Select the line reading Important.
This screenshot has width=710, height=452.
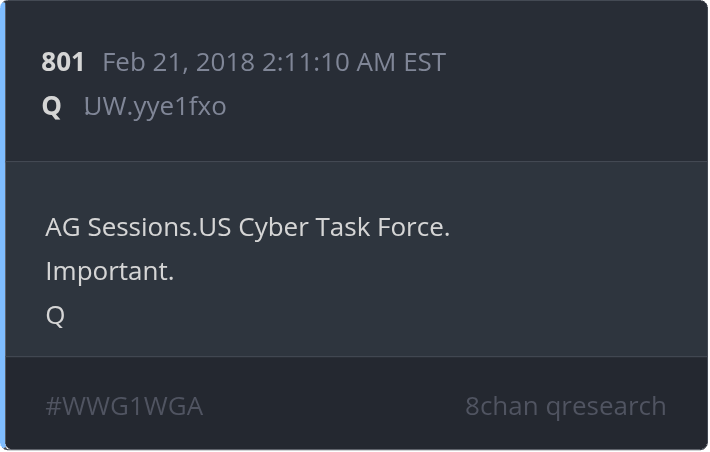pos(110,271)
